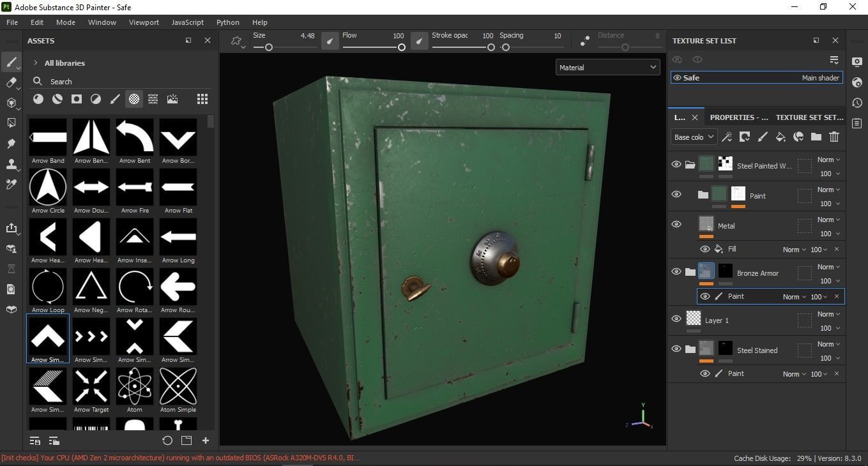The width and height of the screenshot is (868, 466).
Task: Filter assets by Smart Materials
Action: tap(57, 99)
